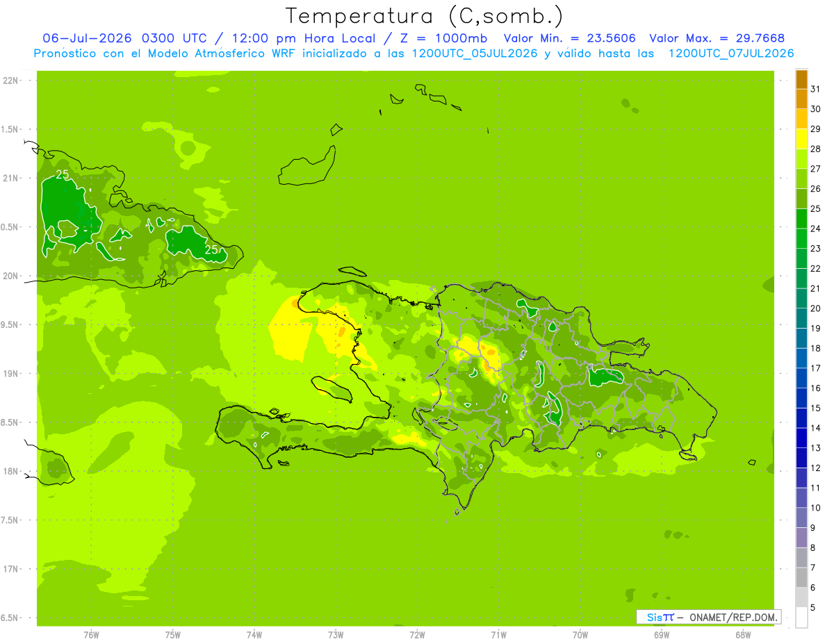Pick the lavender swatch between 8 and 9
834x644 pixels.
coord(801,538)
